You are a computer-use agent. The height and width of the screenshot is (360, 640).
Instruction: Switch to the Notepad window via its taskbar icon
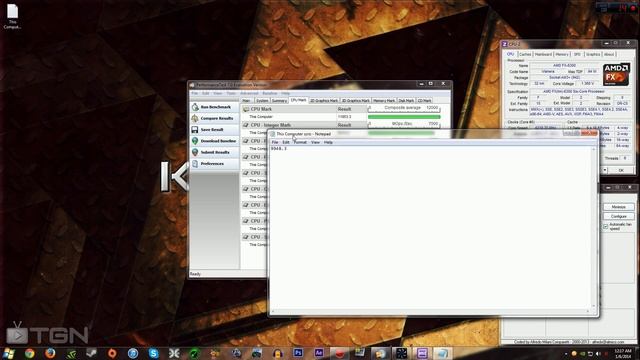443,353
